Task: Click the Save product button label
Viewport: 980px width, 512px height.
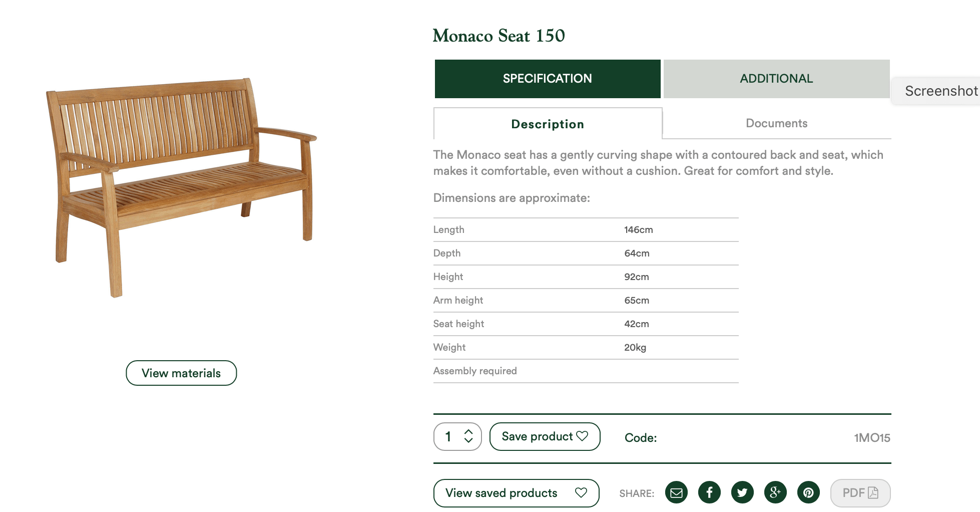Action: click(x=537, y=436)
